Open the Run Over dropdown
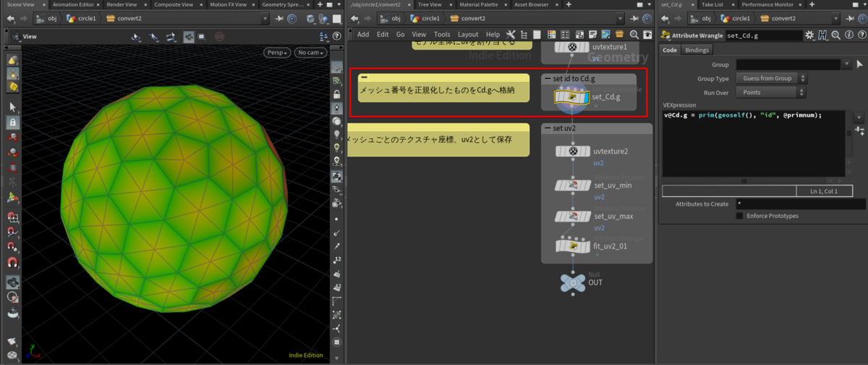Image resolution: width=868 pixels, height=365 pixels. [x=772, y=92]
